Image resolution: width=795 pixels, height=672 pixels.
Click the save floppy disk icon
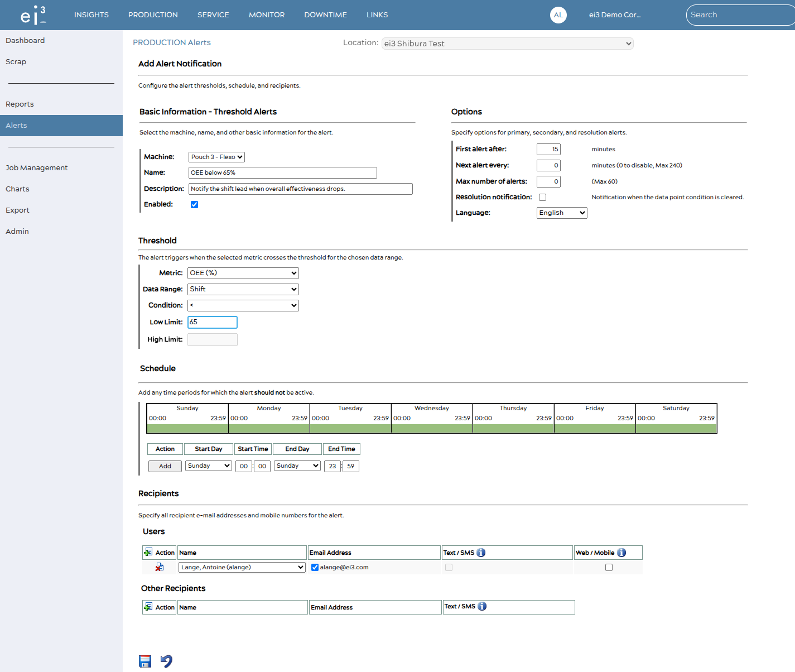tap(145, 661)
